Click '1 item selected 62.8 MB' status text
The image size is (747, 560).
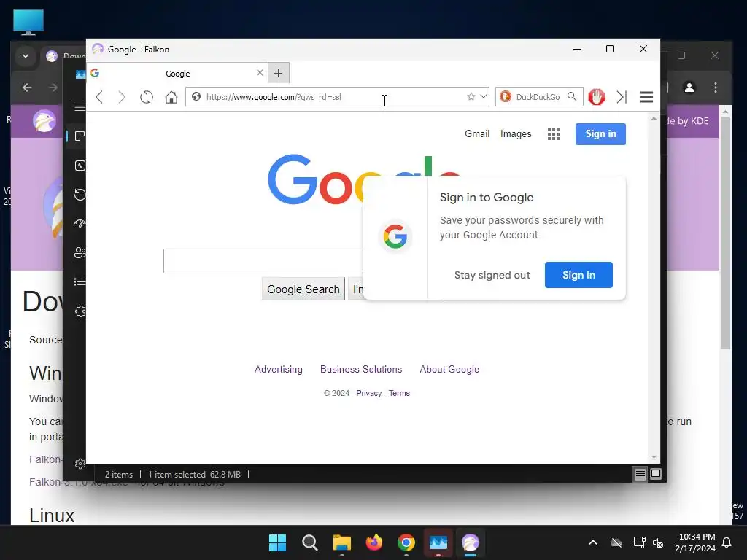[x=194, y=475]
